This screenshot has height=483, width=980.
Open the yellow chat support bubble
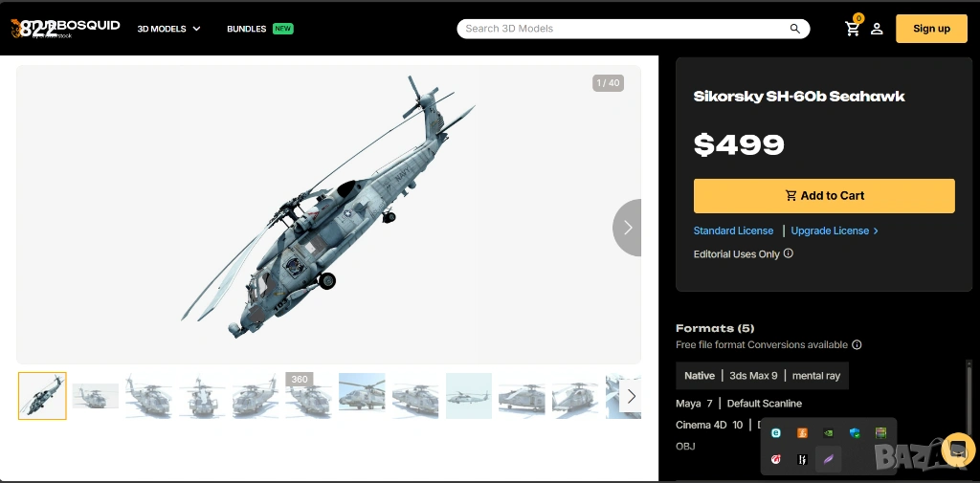tap(957, 450)
